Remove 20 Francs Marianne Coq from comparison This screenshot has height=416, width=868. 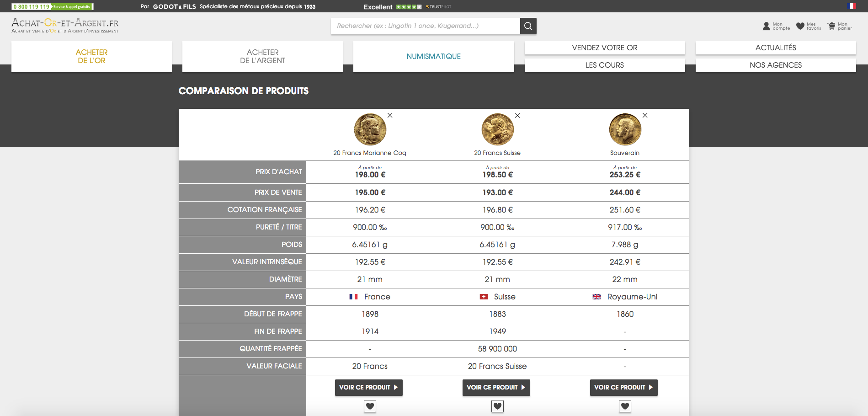(390, 116)
